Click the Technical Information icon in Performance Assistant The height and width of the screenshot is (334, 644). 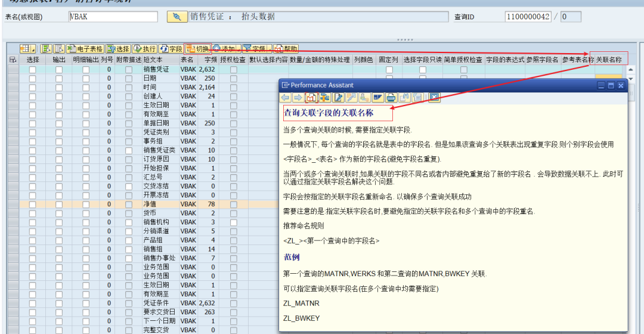325,97
